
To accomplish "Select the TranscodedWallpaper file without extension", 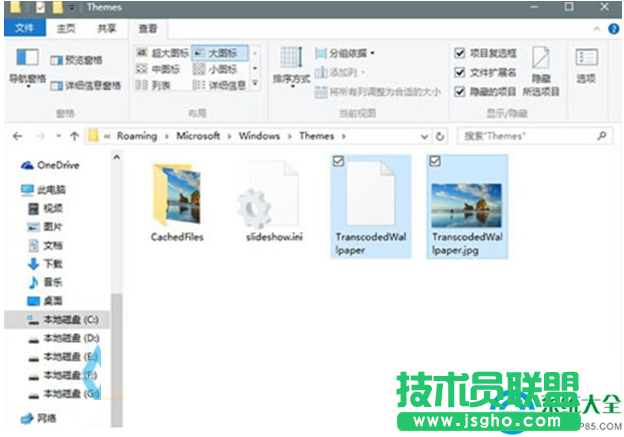I will coord(371,207).
